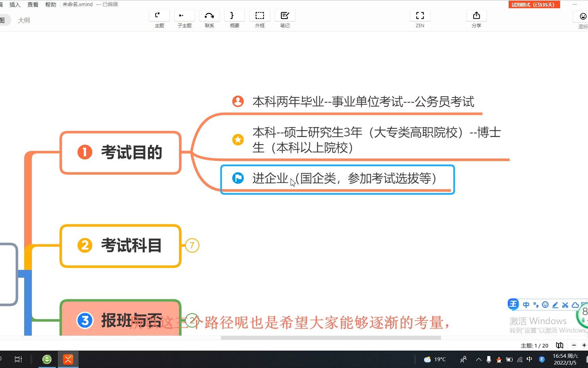Image resolution: width=588 pixels, height=368 pixels.
Task: Open the green browser icon in taskbar
Action: 47,359
